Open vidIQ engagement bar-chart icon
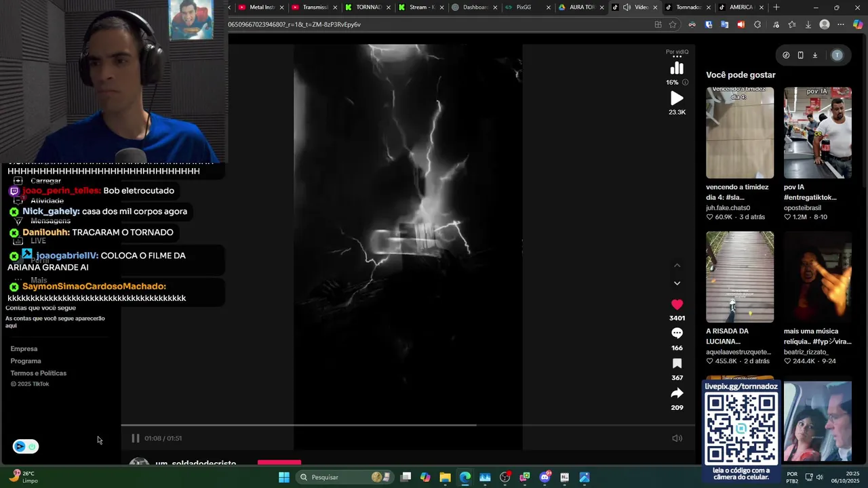The image size is (868, 488). tap(677, 68)
